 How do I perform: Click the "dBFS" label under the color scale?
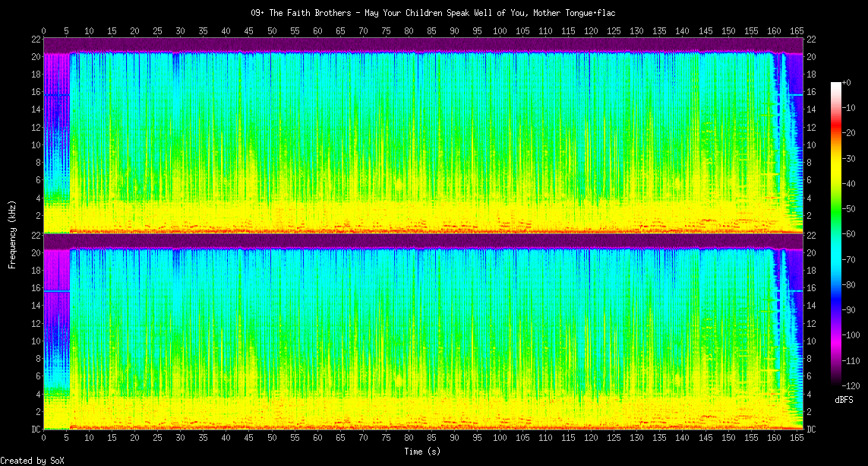[x=844, y=399]
